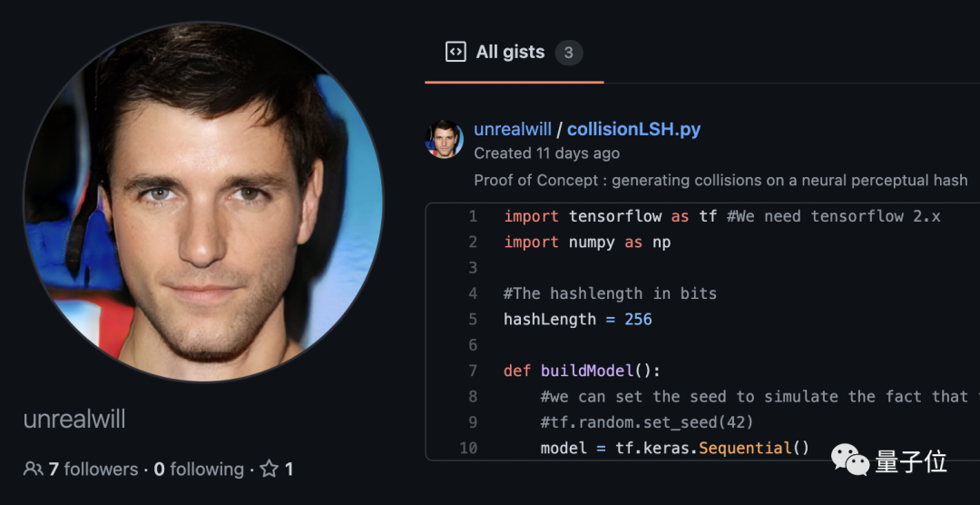Click the 'import numpy as np' code line

tap(587, 242)
